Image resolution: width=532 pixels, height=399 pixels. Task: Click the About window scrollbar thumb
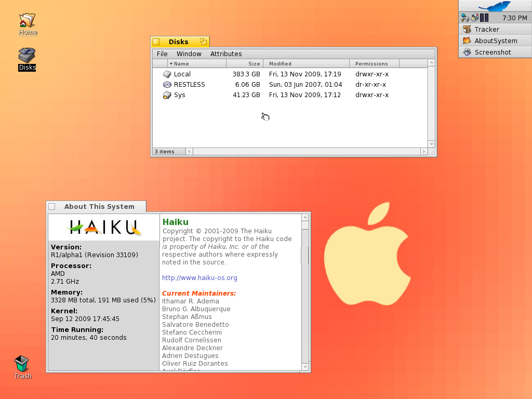305,225
